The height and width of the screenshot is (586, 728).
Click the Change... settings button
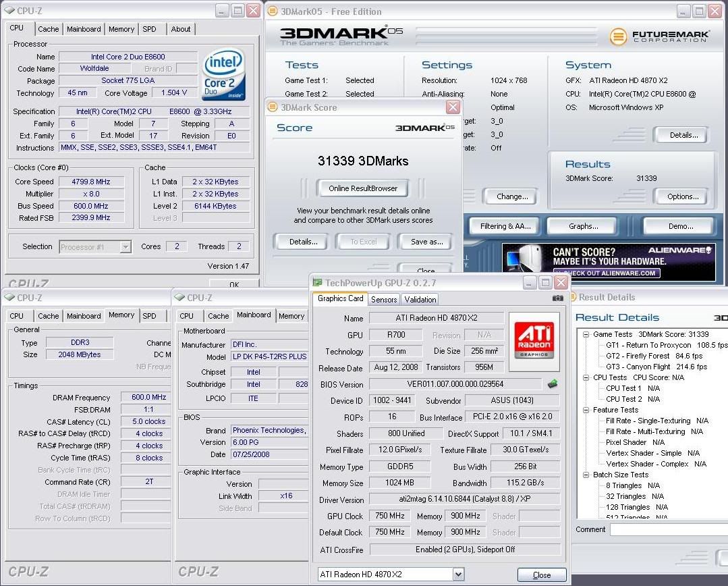(x=512, y=196)
